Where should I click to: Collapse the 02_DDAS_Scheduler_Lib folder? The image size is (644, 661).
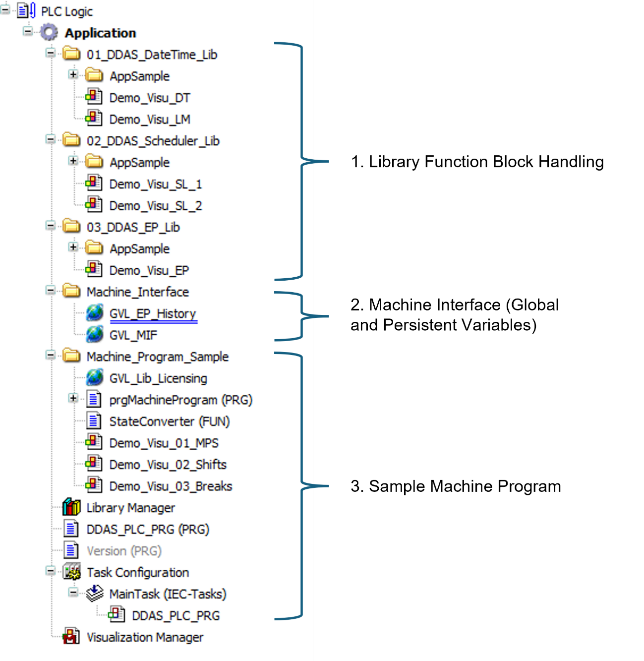point(51,139)
